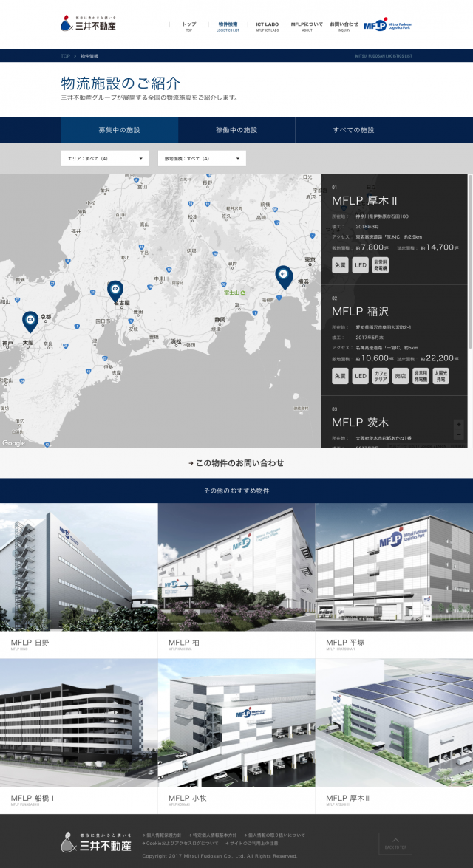Open the MFLP 日野 building thumbnail
473x868 pixels.
[79, 567]
